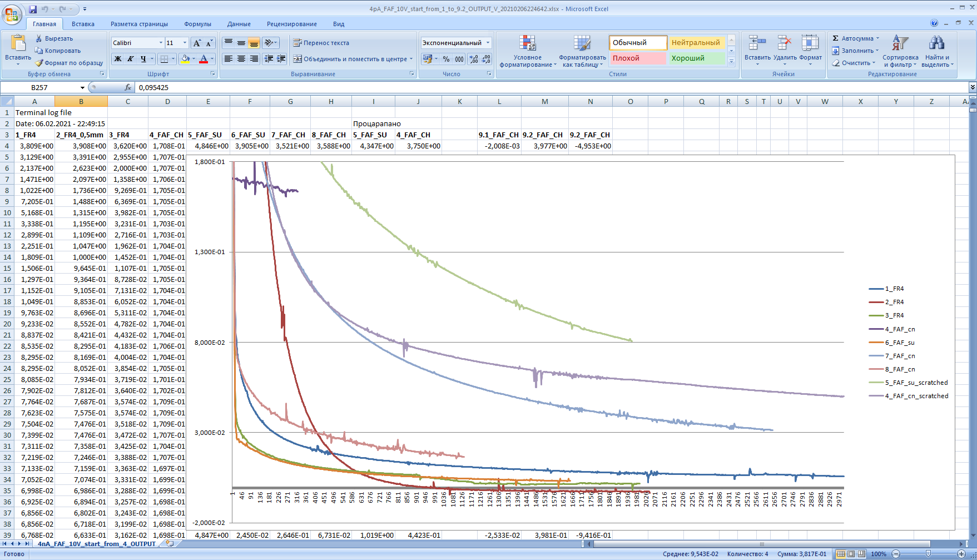Copy selection with Копировать
The height and width of the screenshot is (560, 977).
coord(57,51)
